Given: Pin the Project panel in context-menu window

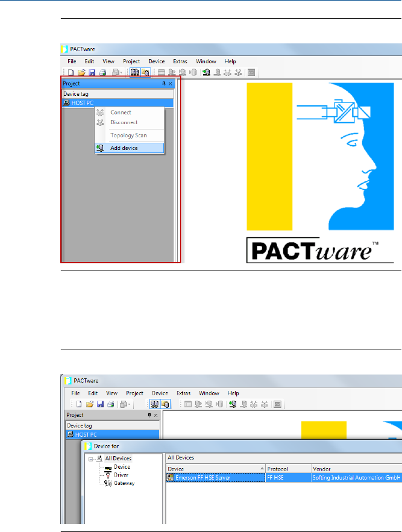Looking at the screenshot, I should click(x=164, y=84).
